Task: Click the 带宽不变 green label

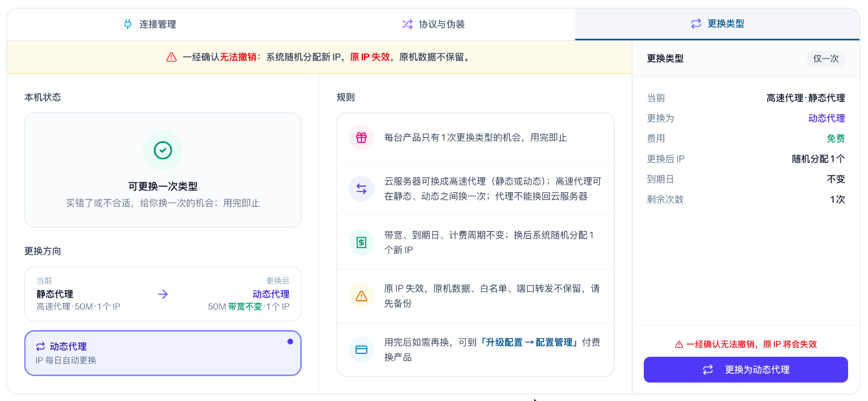Action: pos(245,306)
